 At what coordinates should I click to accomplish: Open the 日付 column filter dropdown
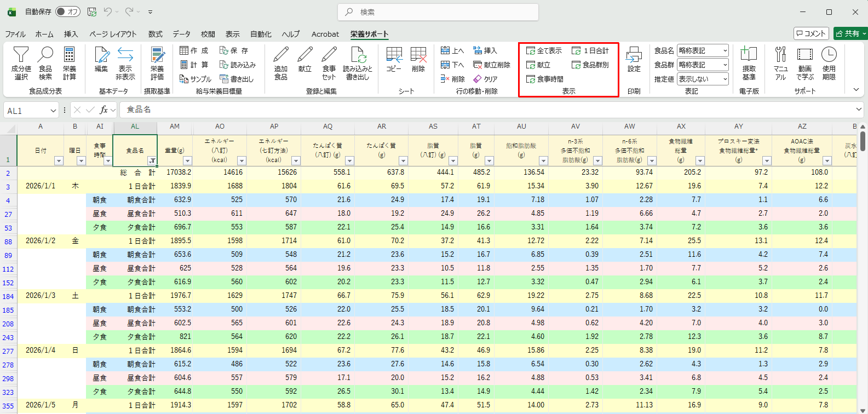[x=59, y=161]
